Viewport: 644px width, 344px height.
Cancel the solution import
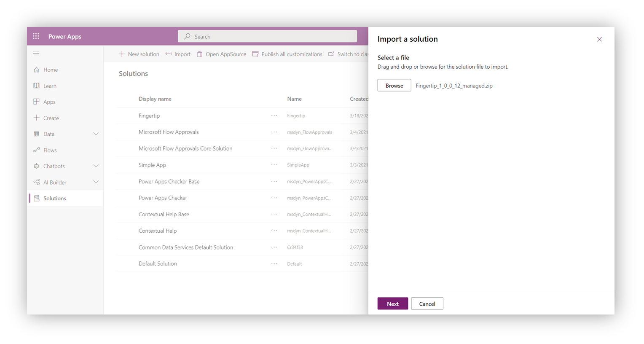click(x=427, y=304)
